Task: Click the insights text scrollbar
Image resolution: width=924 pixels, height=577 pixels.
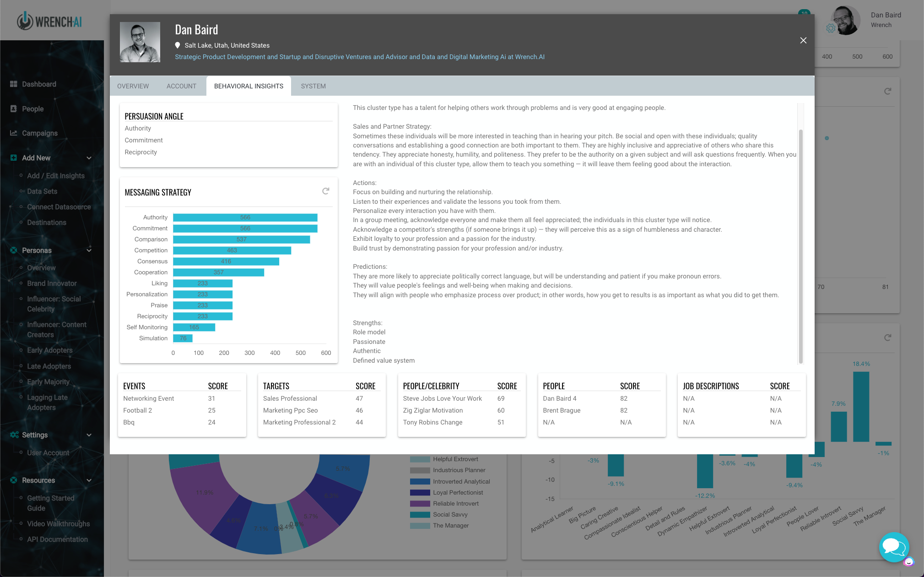Action: [800, 245]
